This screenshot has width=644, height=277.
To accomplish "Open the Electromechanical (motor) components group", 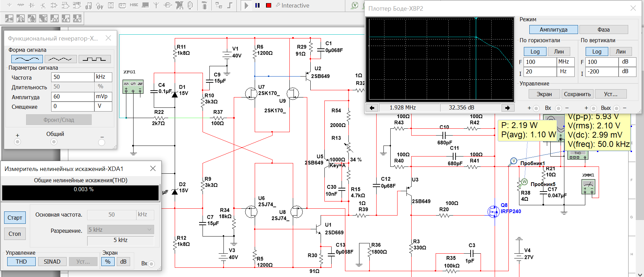I will tap(168, 5).
